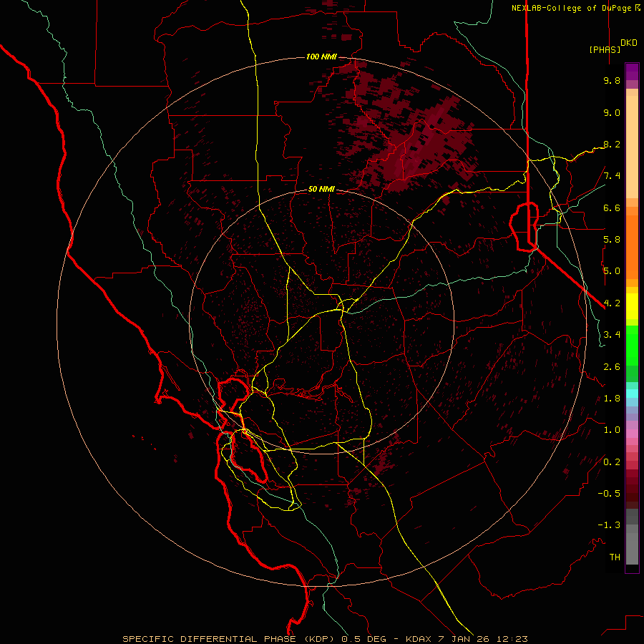Click the 5.8 scale value
The width and height of the screenshot is (644, 644).
point(612,240)
